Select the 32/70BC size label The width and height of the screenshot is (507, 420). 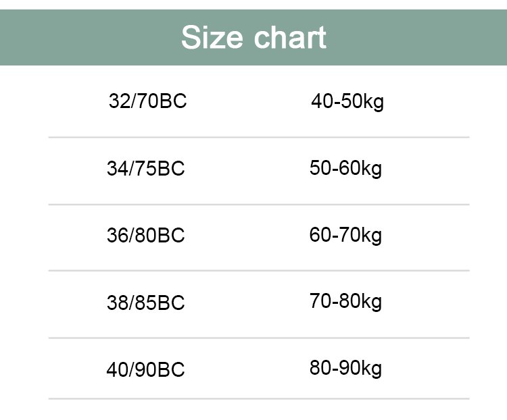click(x=147, y=101)
